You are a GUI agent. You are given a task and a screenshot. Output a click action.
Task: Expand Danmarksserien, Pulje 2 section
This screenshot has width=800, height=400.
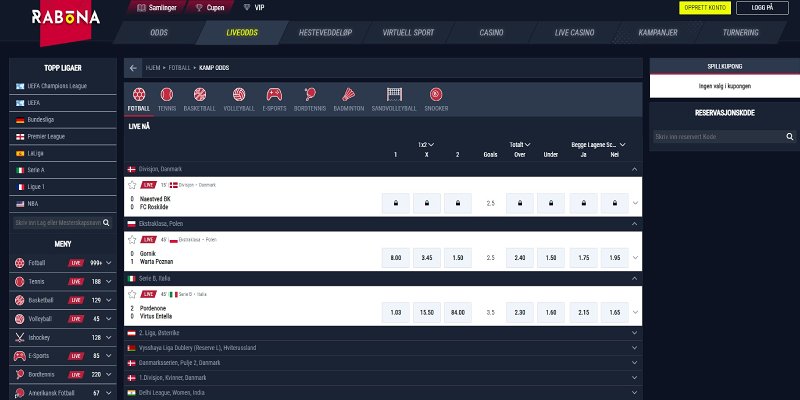click(x=634, y=363)
